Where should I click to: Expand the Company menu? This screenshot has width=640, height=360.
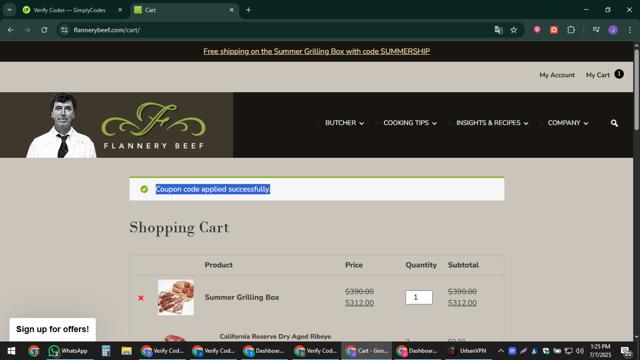click(x=568, y=123)
